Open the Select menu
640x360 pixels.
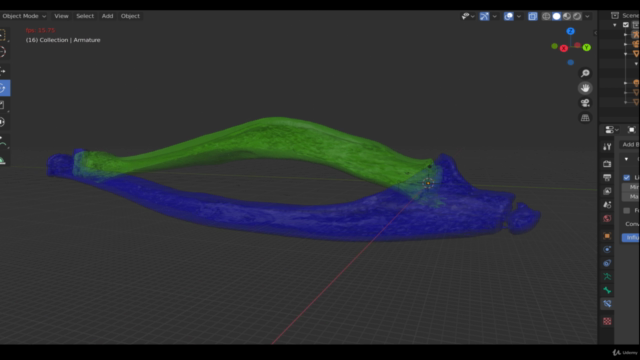85,16
